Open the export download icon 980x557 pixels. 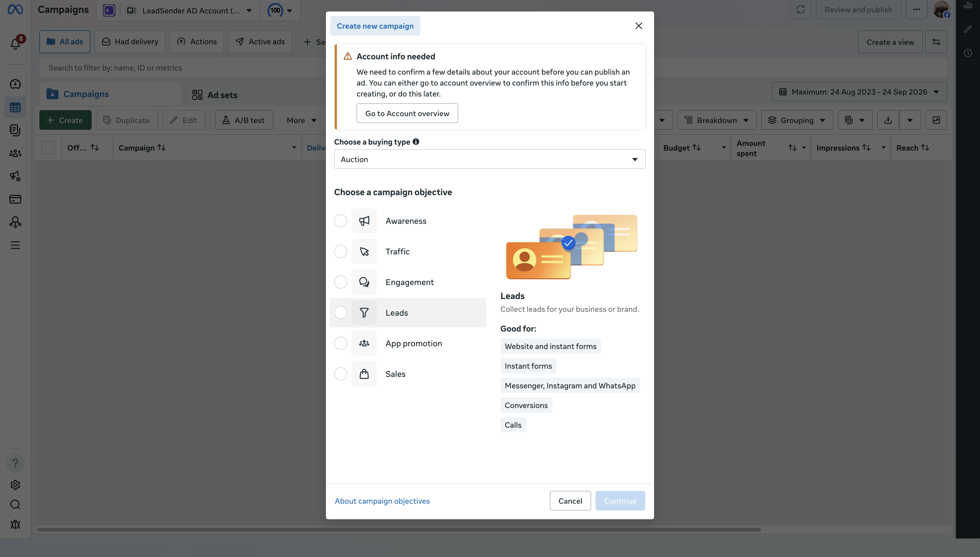click(x=888, y=120)
